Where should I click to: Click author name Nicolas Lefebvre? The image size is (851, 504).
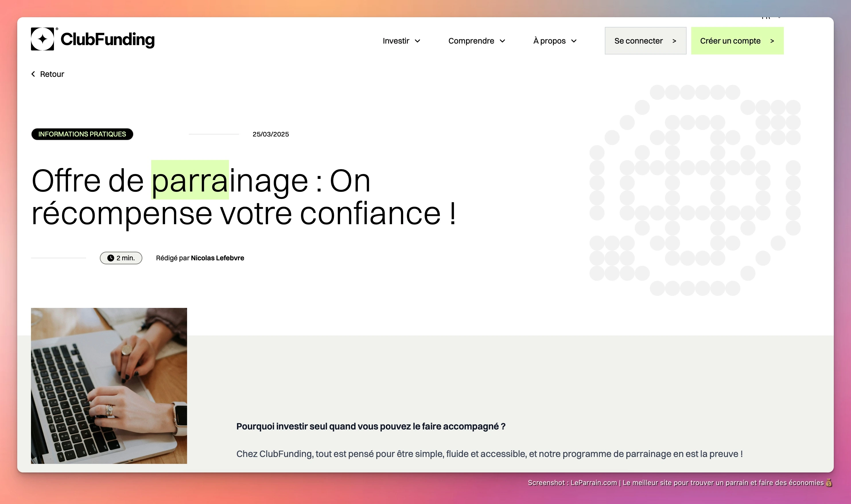(x=217, y=258)
